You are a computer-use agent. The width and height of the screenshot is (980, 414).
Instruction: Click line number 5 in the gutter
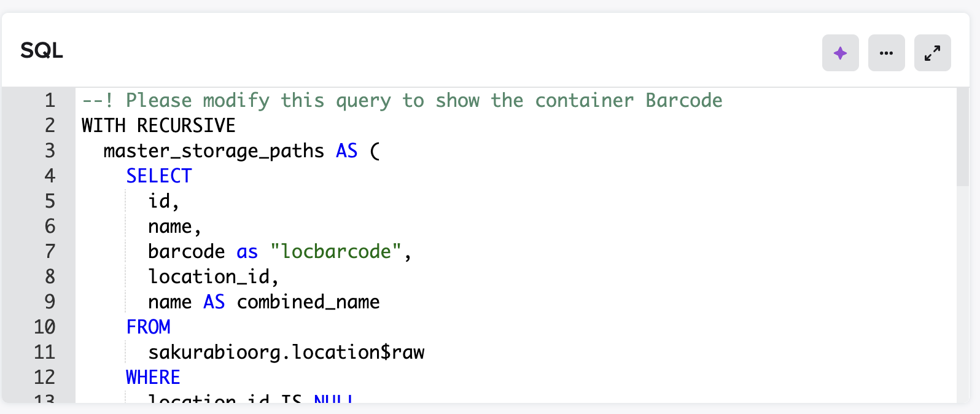pyautogui.click(x=50, y=201)
